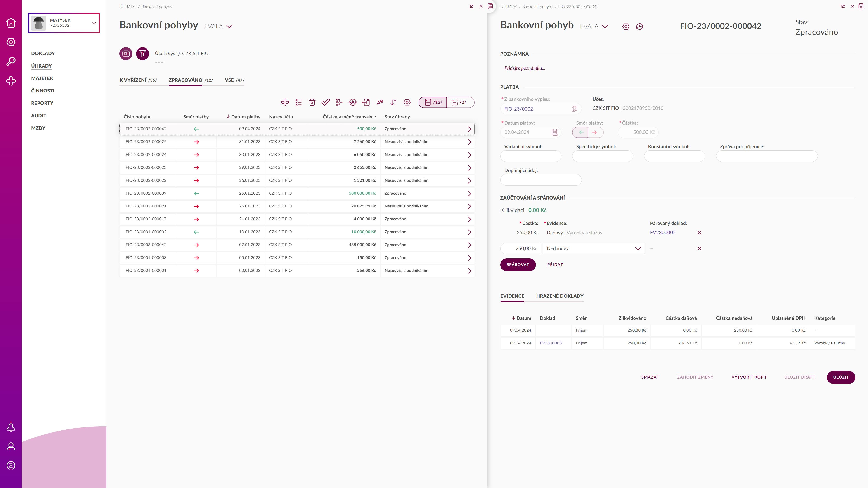Open DOKLADY menu section
The height and width of the screenshot is (488, 868).
click(x=43, y=54)
